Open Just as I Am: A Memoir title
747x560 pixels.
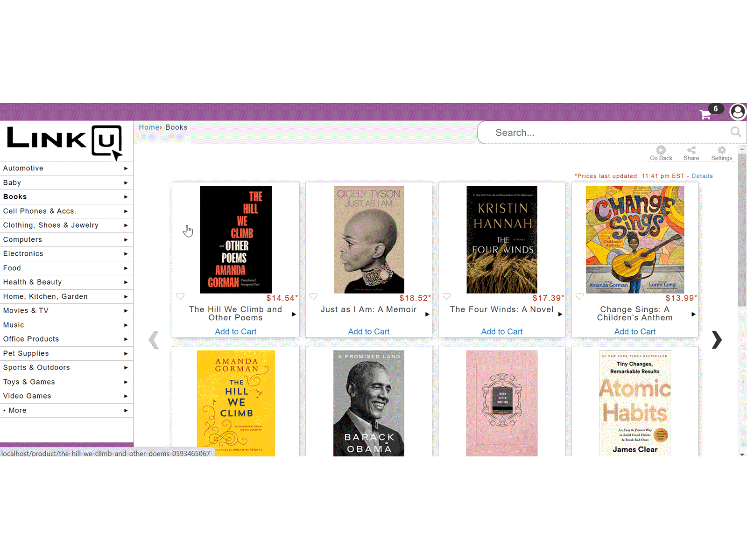coord(369,309)
